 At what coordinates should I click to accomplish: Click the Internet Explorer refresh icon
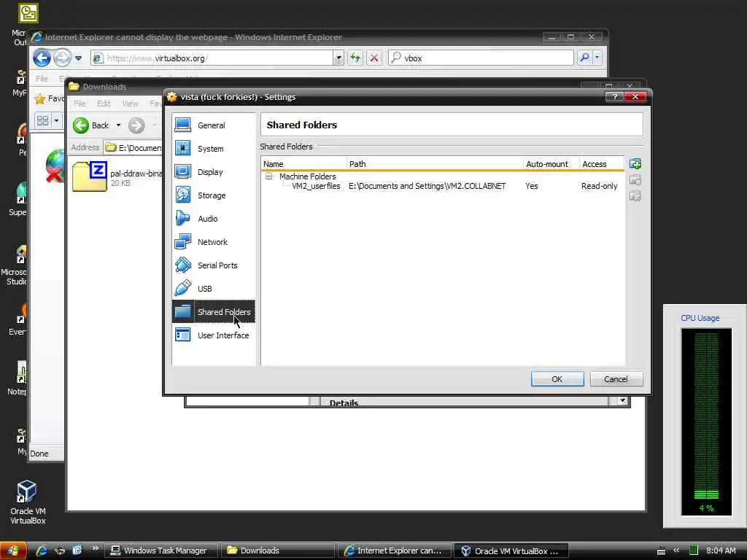355,58
